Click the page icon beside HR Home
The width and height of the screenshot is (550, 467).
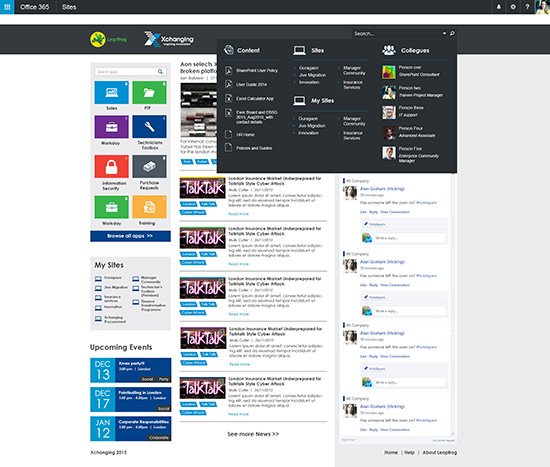228,134
